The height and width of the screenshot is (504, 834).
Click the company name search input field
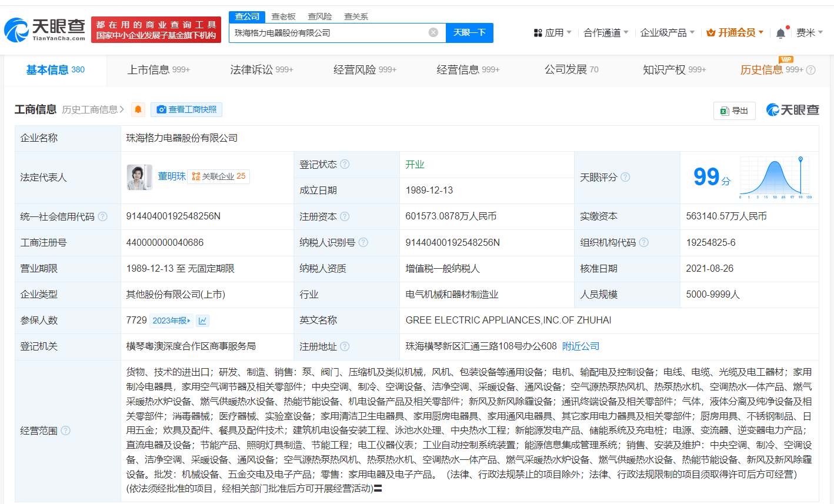329,33
